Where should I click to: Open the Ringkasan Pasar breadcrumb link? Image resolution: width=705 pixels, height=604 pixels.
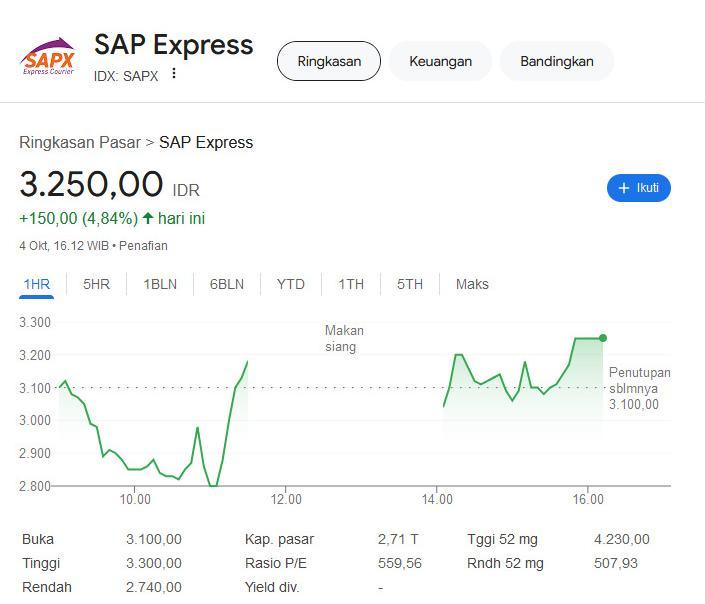(x=80, y=143)
